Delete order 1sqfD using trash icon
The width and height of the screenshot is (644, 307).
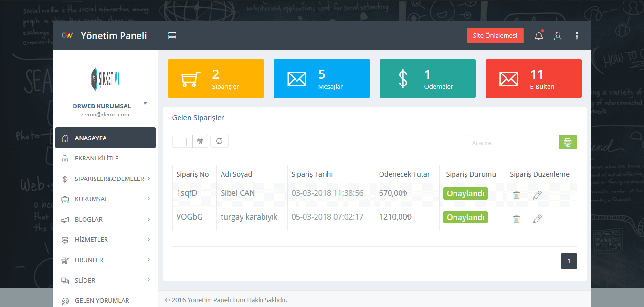click(516, 195)
